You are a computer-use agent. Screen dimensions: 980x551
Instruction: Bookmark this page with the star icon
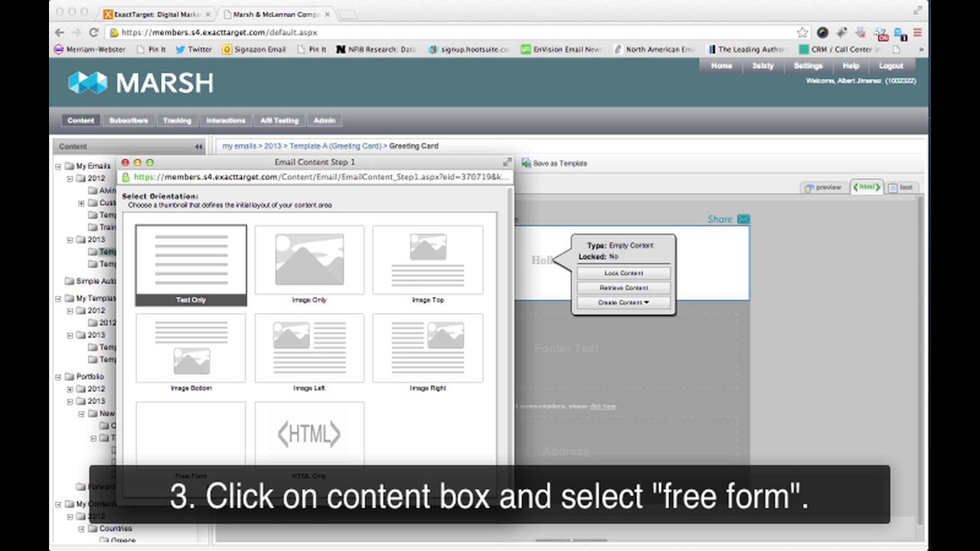point(802,32)
